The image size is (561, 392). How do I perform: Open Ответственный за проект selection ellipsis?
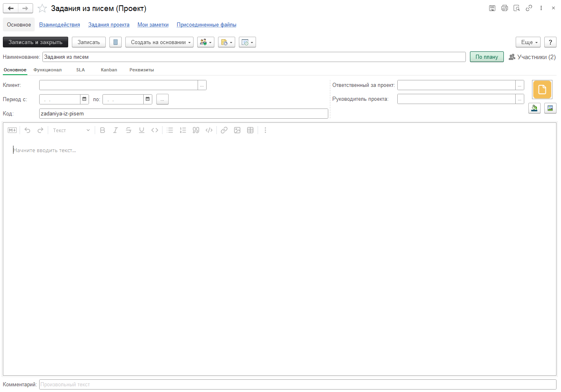tap(520, 85)
